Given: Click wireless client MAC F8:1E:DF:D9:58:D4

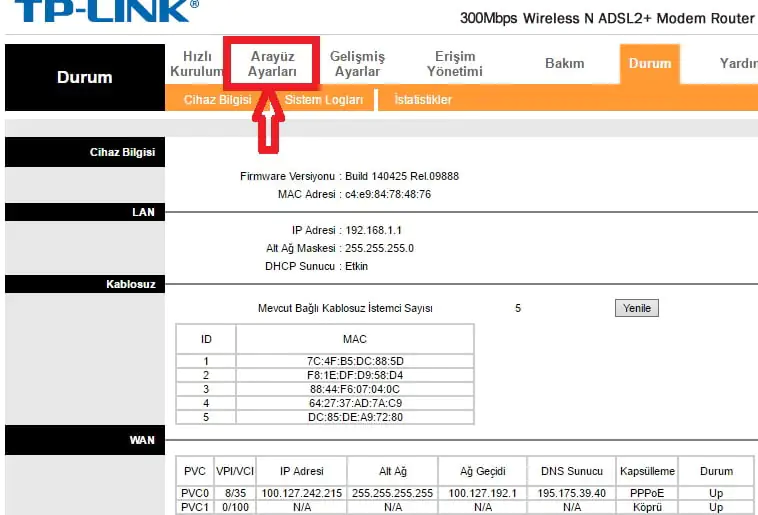Looking at the screenshot, I should tap(355, 375).
